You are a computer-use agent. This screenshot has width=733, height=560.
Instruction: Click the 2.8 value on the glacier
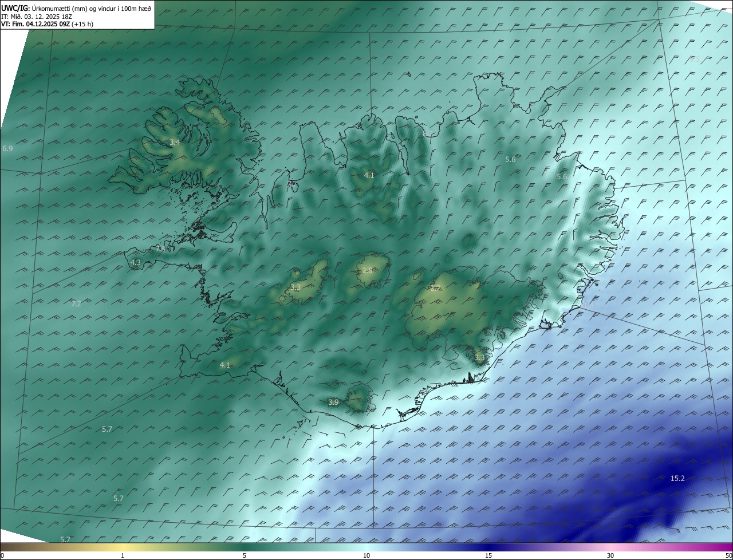point(367,270)
